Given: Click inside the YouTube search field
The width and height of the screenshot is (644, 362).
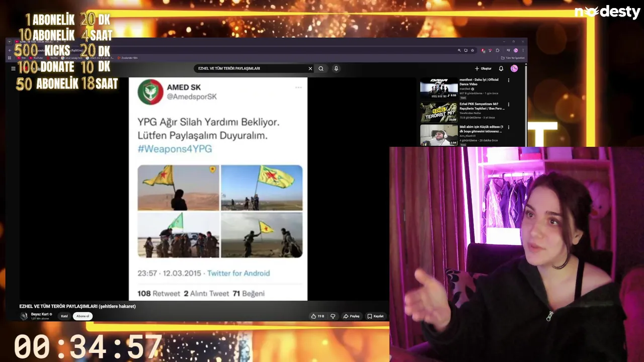Looking at the screenshot, I should [252, 68].
